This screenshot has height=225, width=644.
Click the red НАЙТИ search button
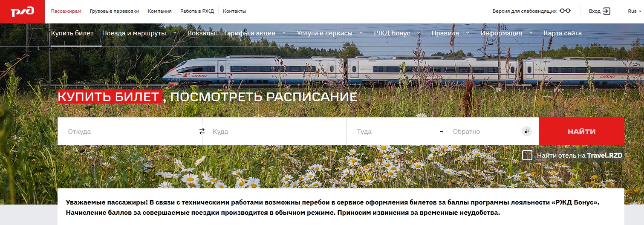click(582, 131)
